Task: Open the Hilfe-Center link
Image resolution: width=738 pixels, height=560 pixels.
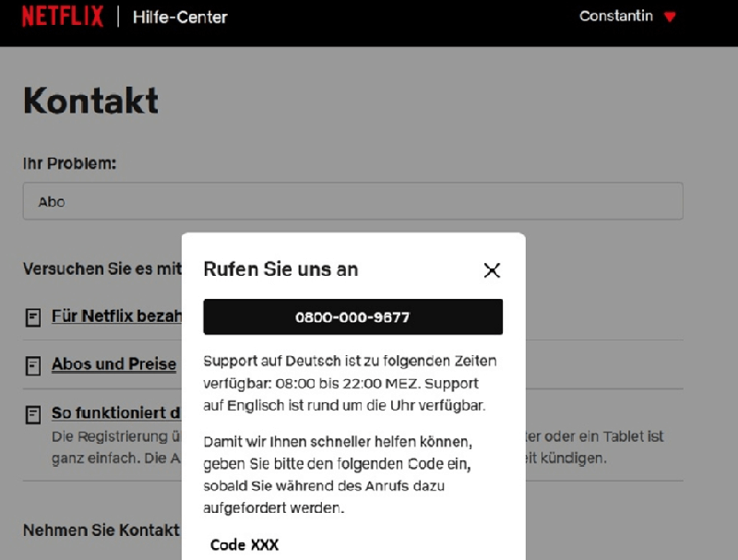Action: coord(180,18)
